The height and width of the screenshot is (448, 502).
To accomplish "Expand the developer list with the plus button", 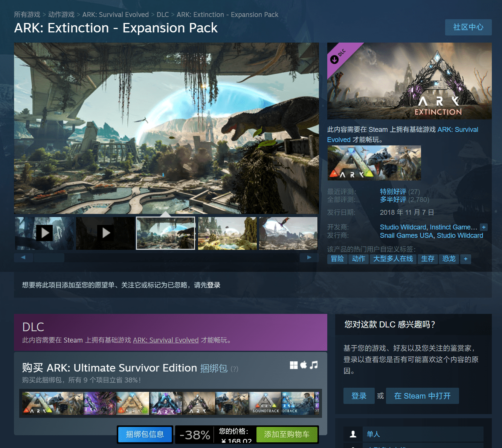I will pos(484,227).
